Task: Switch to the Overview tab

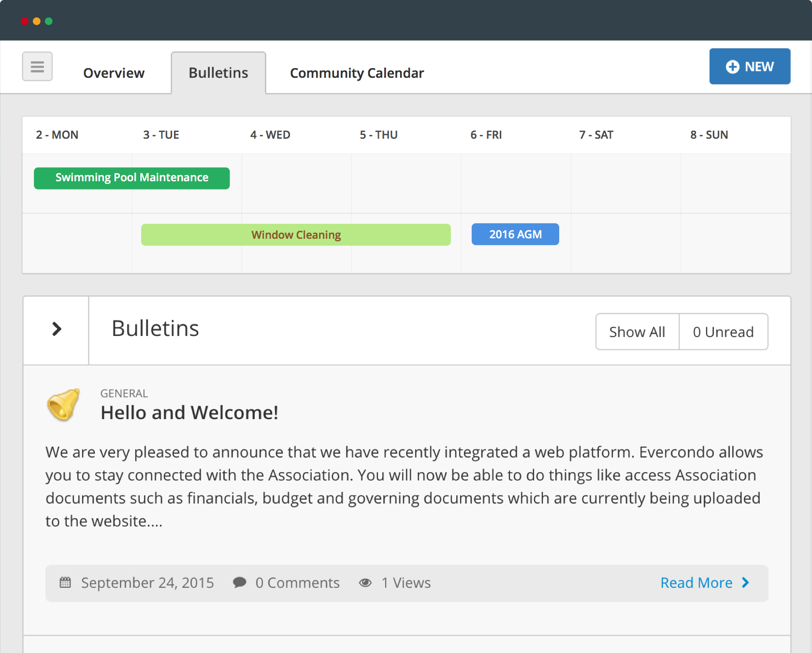Action: [114, 73]
